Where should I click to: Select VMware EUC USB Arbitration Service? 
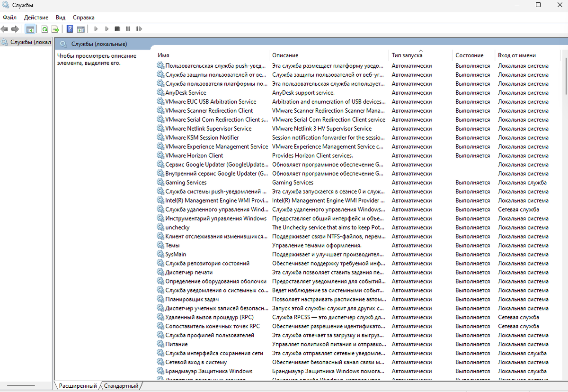point(211,102)
